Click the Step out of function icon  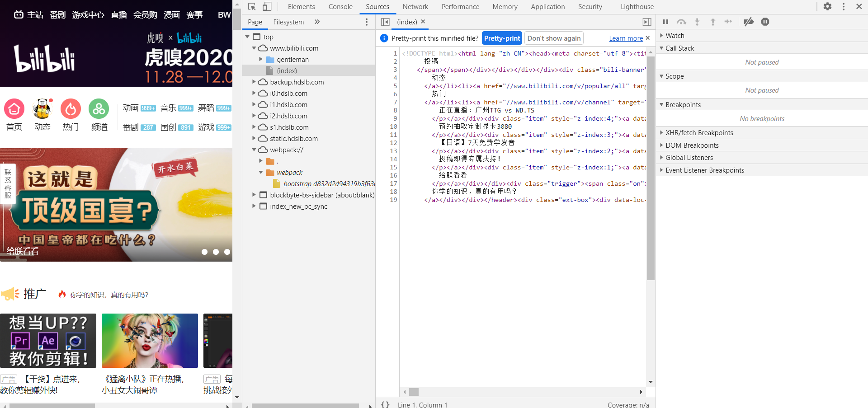(x=713, y=22)
